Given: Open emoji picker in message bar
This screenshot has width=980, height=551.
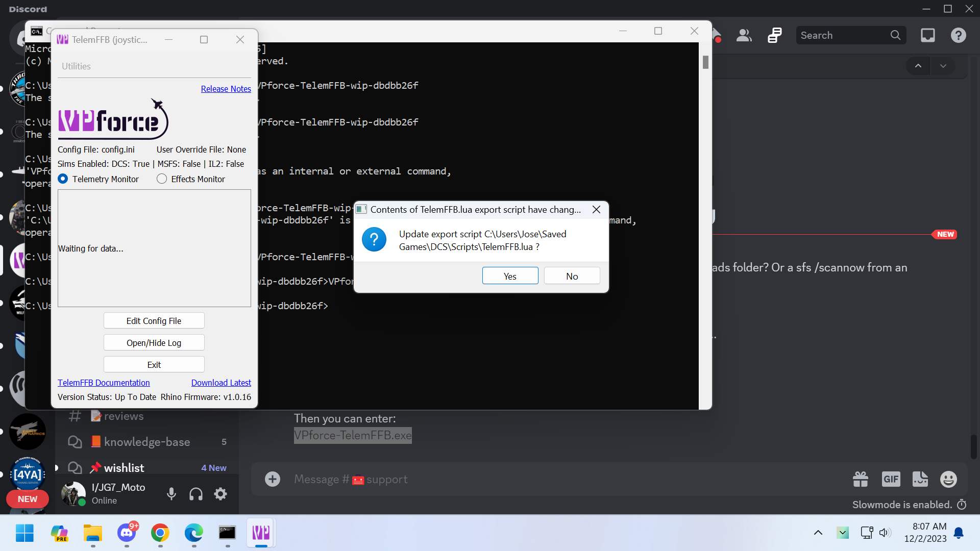Looking at the screenshot, I should click(x=948, y=479).
